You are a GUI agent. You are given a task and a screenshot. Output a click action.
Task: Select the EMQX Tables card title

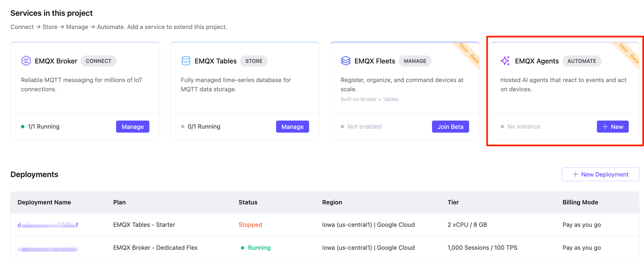coord(216,61)
